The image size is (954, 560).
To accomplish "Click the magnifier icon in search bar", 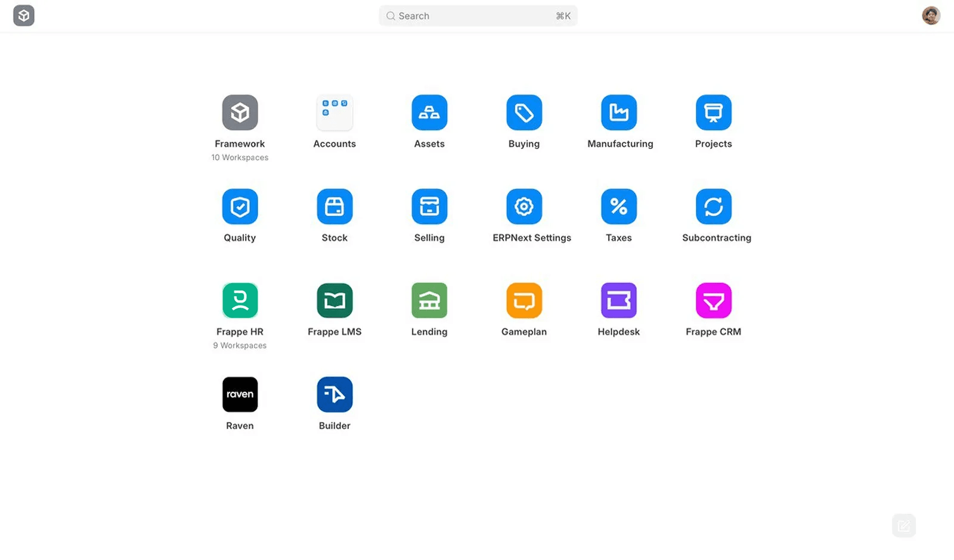I will pyautogui.click(x=391, y=16).
